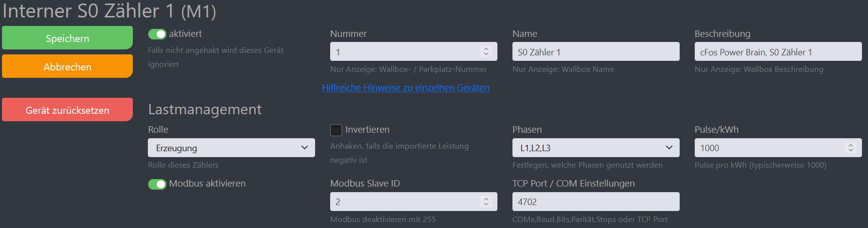Screen dimensions: 868x228
Task: Increase the Nummer field value by one
Action: [486, 49]
